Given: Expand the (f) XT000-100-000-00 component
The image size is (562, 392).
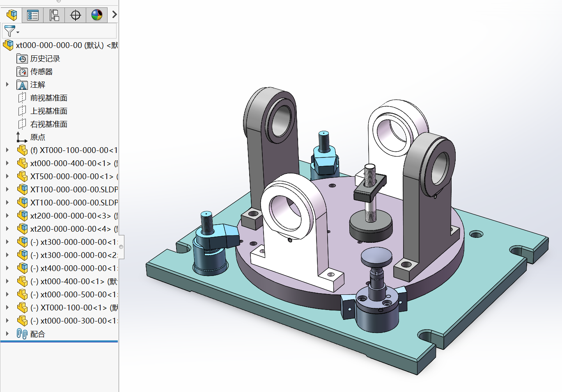Looking at the screenshot, I should tap(7, 150).
